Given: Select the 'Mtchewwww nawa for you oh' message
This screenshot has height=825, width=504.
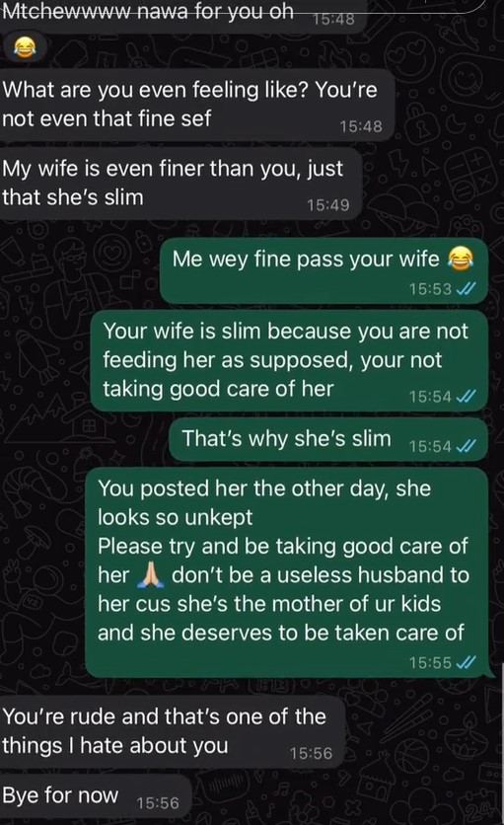Looking at the screenshot, I should (180, 15).
